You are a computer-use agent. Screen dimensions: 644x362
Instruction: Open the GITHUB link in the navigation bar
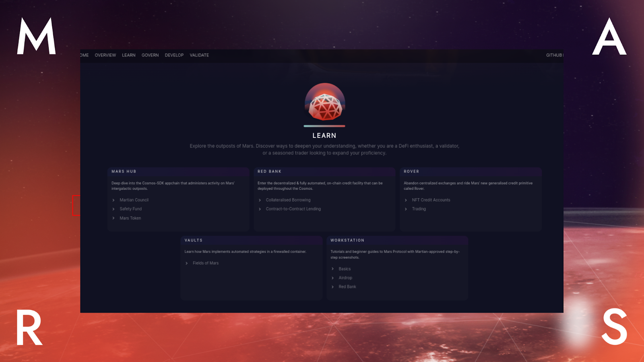[554, 55]
